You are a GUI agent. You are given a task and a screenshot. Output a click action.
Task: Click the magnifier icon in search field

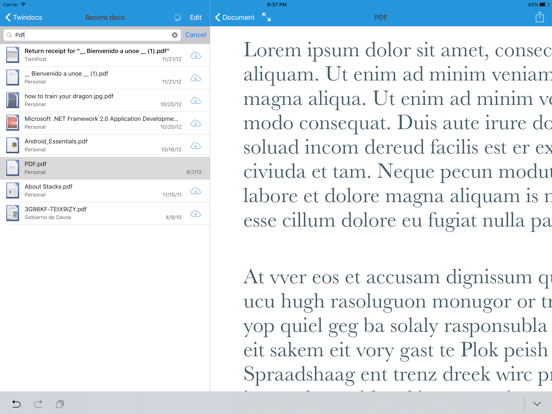pyautogui.click(x=10, y=35)
